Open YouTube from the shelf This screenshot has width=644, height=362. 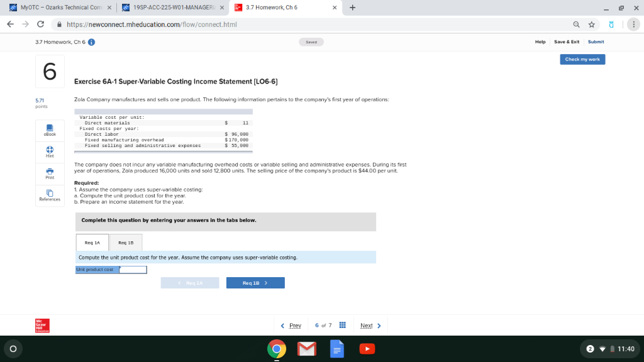coord(367,349)
